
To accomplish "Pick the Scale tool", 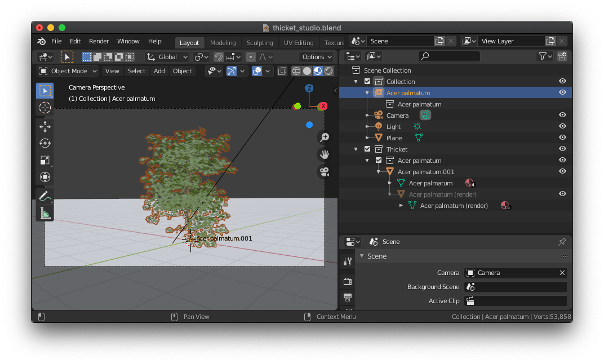I will [45, 160].
